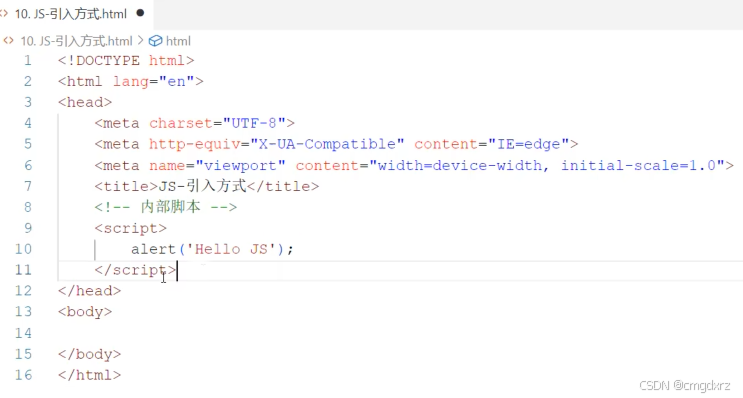
Task: Click the html symbol cube icon in breadcrumb
Action: (x=155, y=41)
